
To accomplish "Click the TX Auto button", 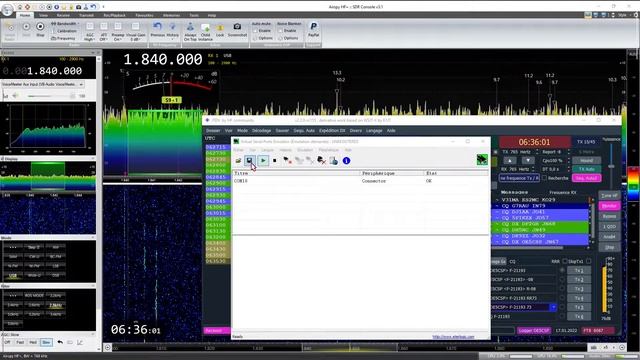I will tap(587, 169).
